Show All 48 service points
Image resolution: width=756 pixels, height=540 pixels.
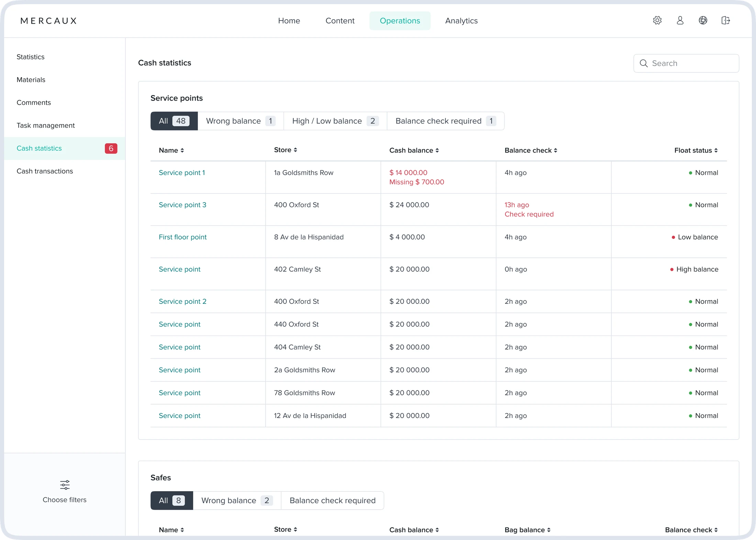point(174,121)
